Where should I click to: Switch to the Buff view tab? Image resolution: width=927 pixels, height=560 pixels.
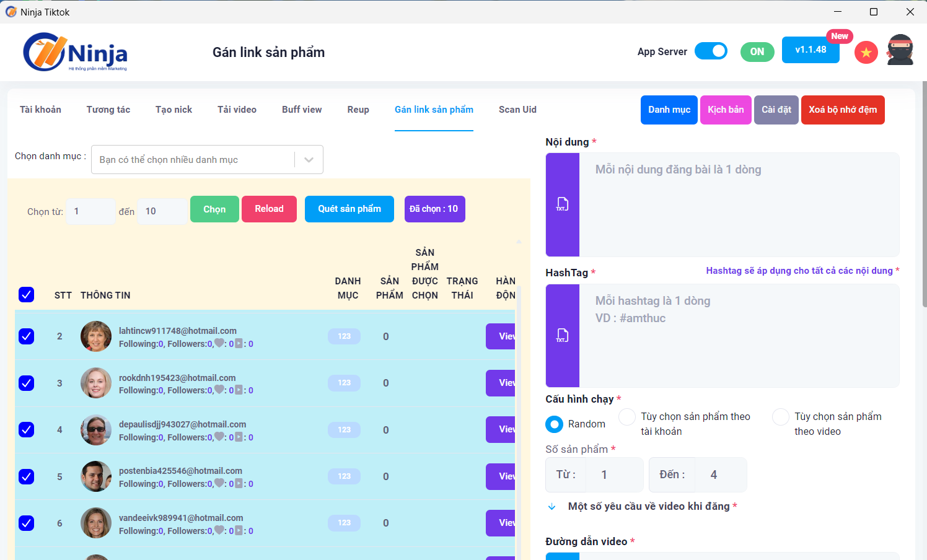tap(302, 110)
